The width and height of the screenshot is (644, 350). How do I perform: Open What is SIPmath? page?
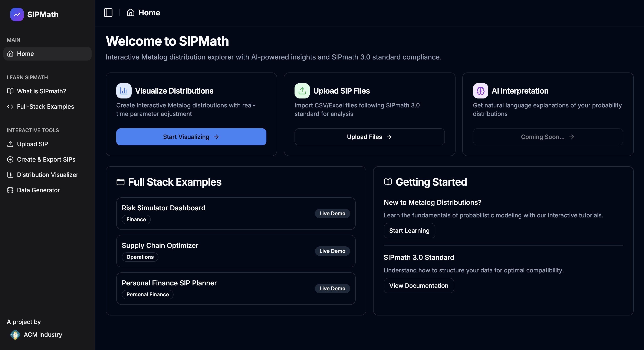tap(41, 91)
